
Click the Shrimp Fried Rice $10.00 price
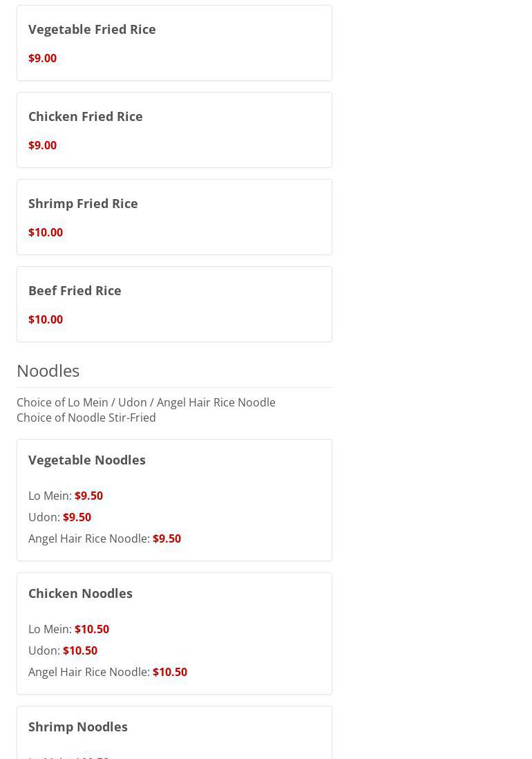point(46,232)
